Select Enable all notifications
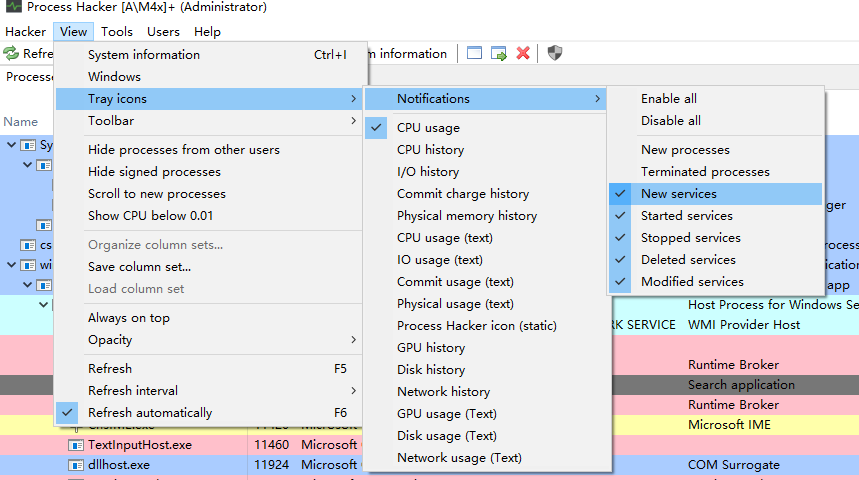 tap(715, 99)
